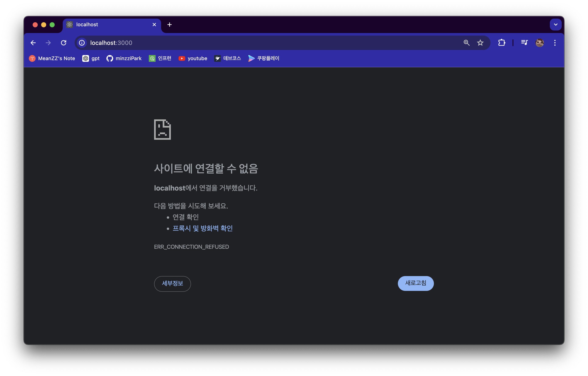Click the forward navigation arrow
588x376 pixels.
[48, 43]
